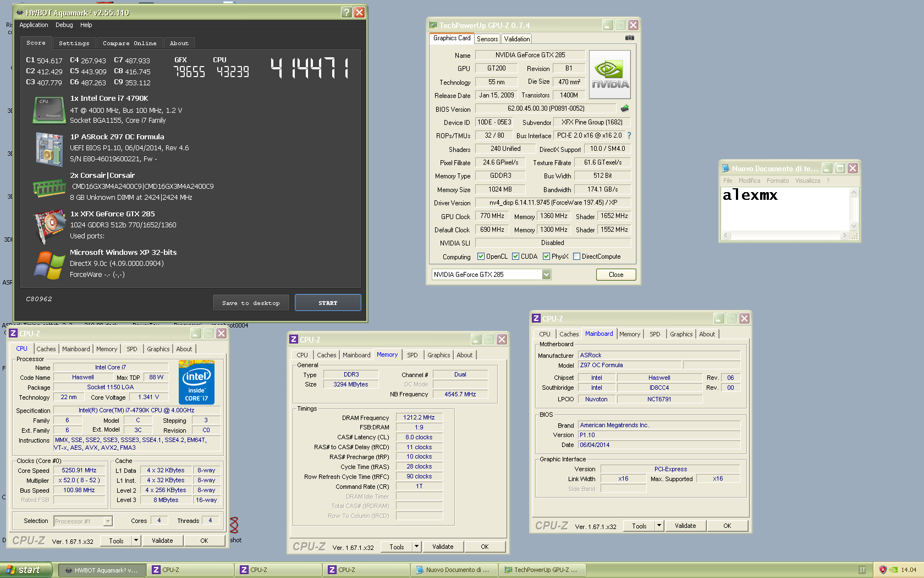The image size is (924, 578).
Task: Click the graphics card icon in Aquamark
Action: (x=49, y=226)
